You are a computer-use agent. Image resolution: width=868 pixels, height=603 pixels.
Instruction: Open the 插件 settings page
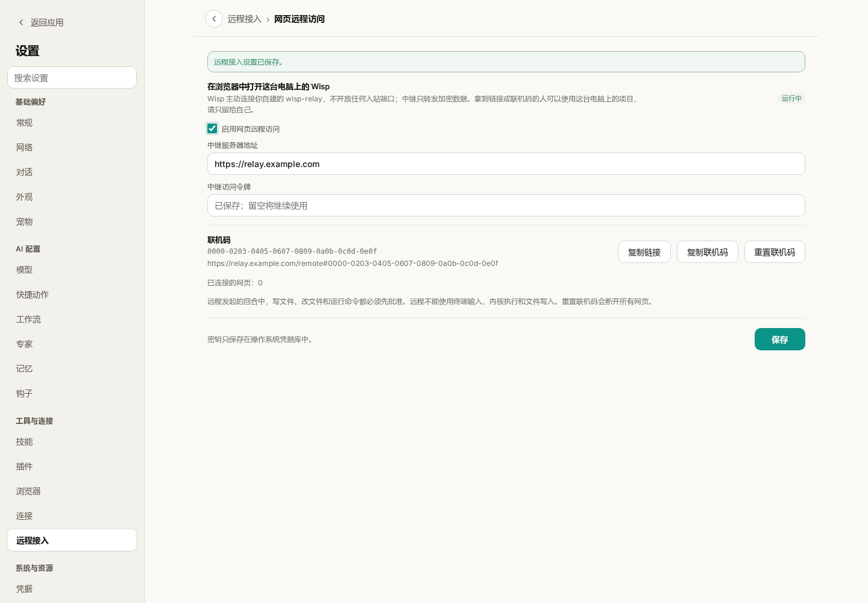coord(72,466)
